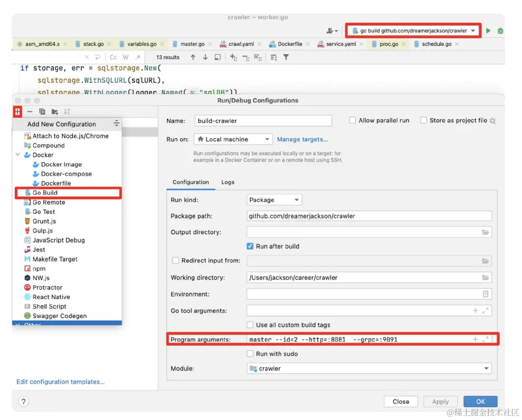The height and width of the screenshot is (420, 522).
Task: Toggle the regex search option icon
Action: 138,57
